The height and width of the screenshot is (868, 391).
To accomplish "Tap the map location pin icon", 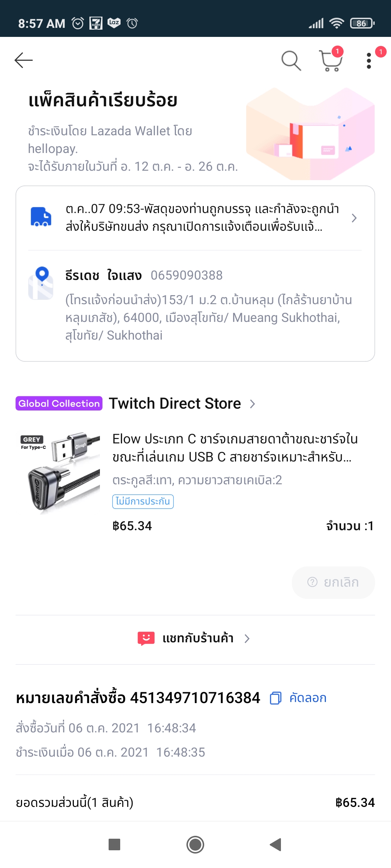I will [41, 283].
